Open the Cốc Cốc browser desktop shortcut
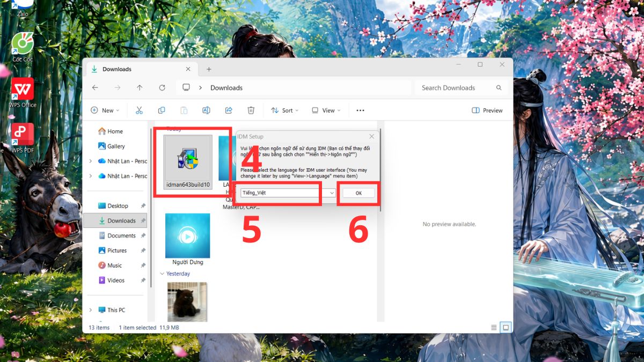This screenshot has width=644, height=362. point(23,46)
